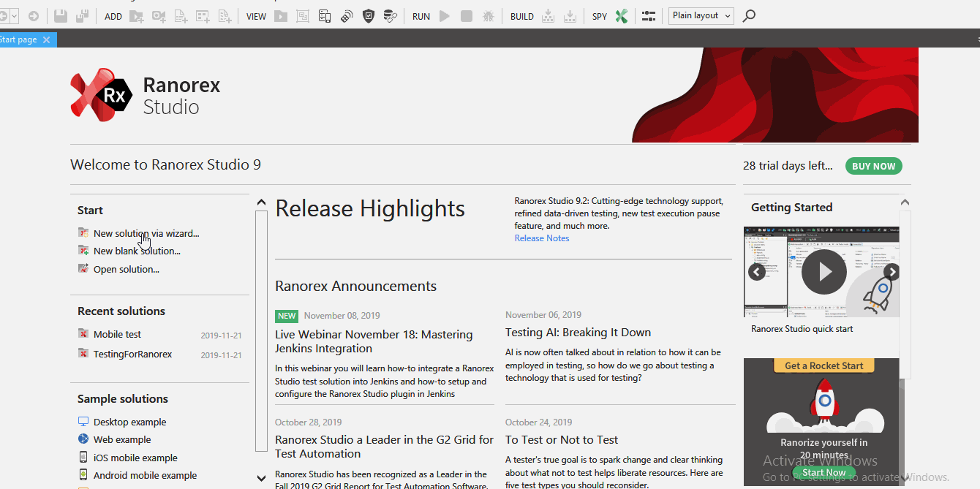Click the Add recording camera icon
Screen dimensions: 980x489
tap(159, 16)
